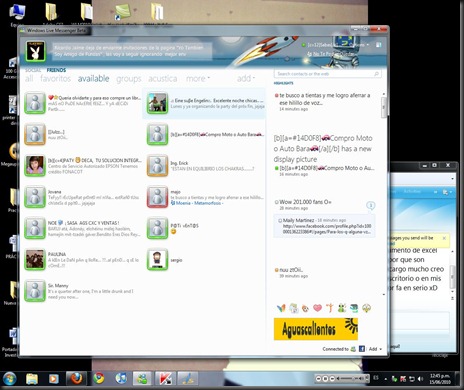
Task: Open the 'Wow 201.000 fans' highlight
Action: (305, 202)
